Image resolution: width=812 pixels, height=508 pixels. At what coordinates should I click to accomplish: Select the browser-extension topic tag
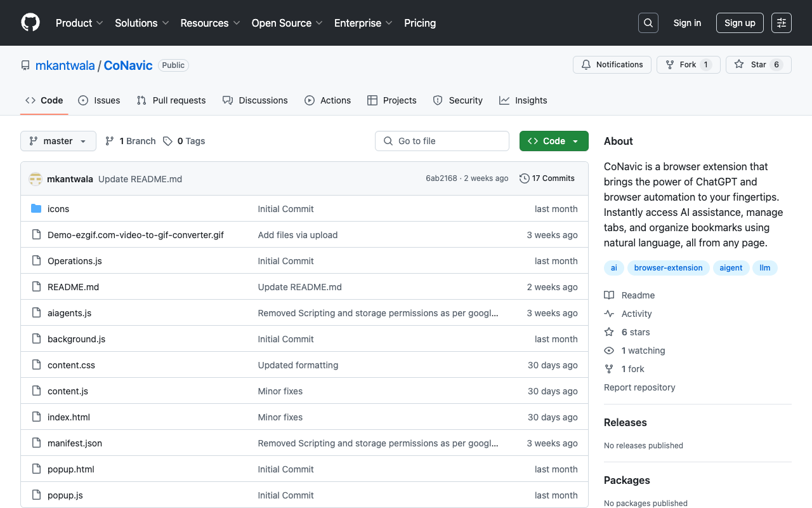(x=668, y=267)
